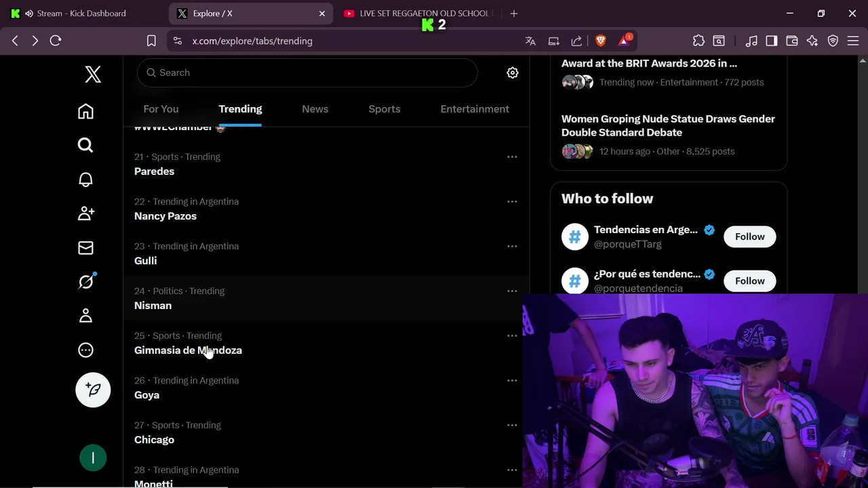Open the tab search icon
The image size is (868, 488).
pyautogui.click(x=719, y=41)
